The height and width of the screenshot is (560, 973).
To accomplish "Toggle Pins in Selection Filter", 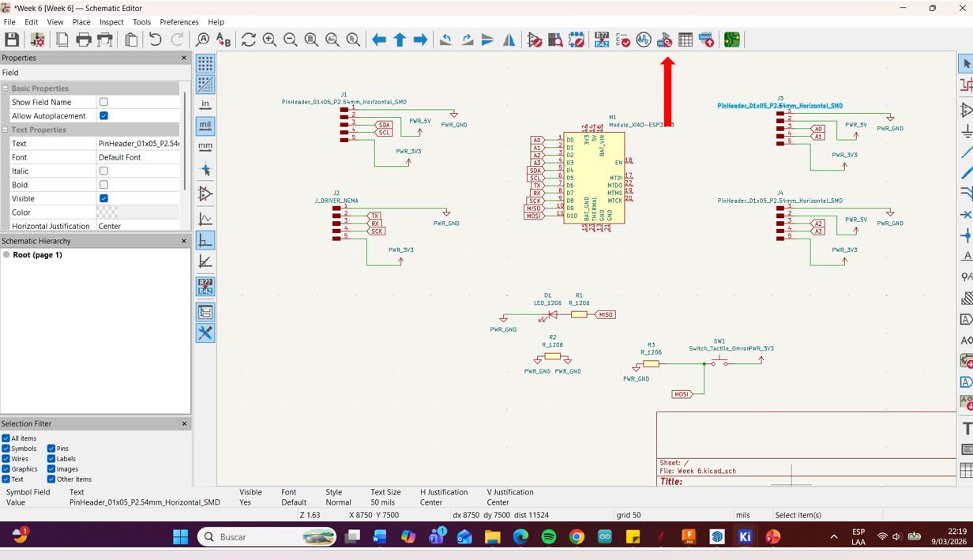I will (51, 449).
